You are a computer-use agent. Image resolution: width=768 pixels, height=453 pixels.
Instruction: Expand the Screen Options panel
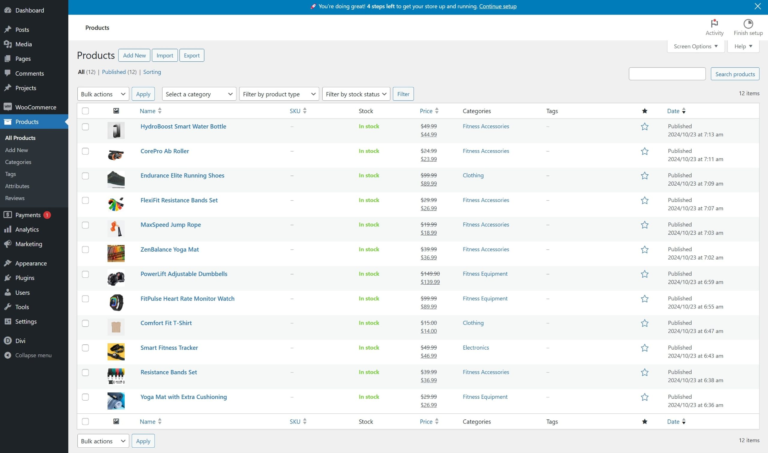click(695, 46)
